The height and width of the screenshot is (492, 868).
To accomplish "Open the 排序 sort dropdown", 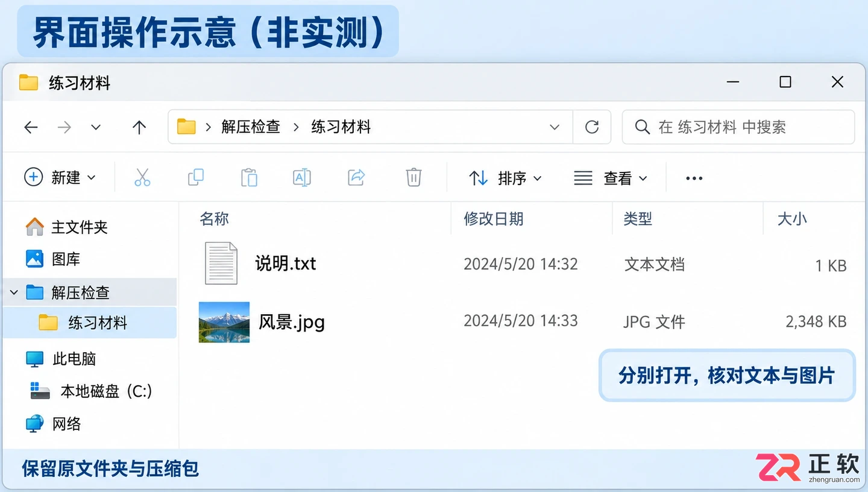I will pyautogui.click(x=505, y=178).
